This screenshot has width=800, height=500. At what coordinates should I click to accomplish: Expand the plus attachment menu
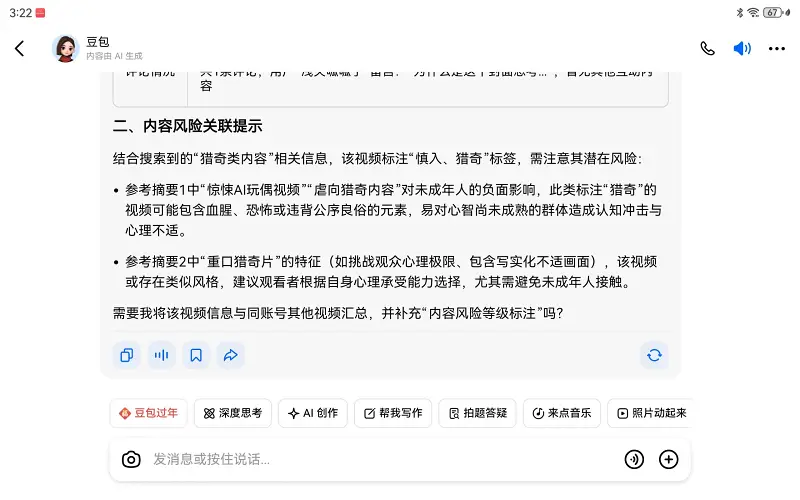(x=669, y=459)
